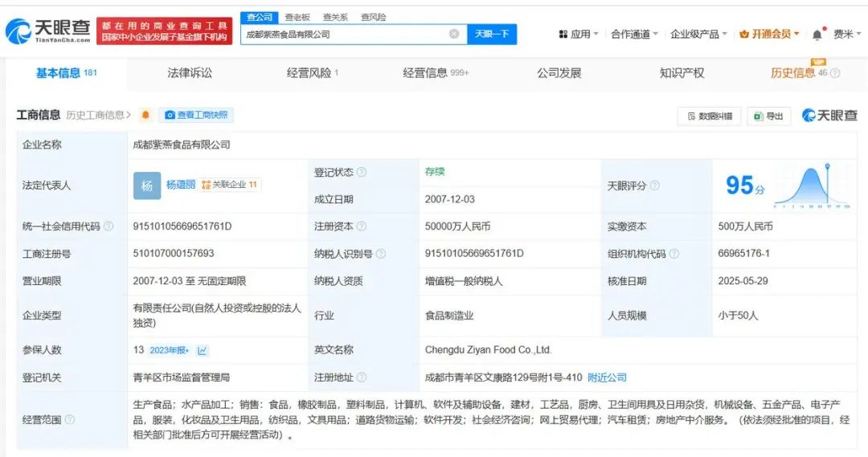Select the 查老板 search tab
The width and height of the screenshot is (868, 457).
297,17
